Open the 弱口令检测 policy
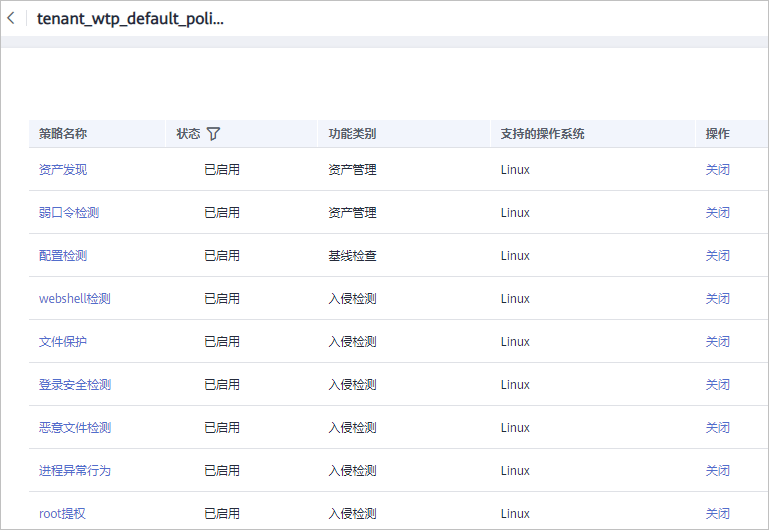Viewport: 769px width, 530px height. pos(69,213)
